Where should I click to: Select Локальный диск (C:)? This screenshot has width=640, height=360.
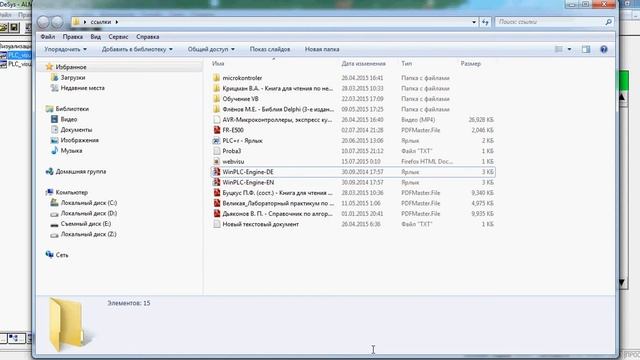point(89,203)
